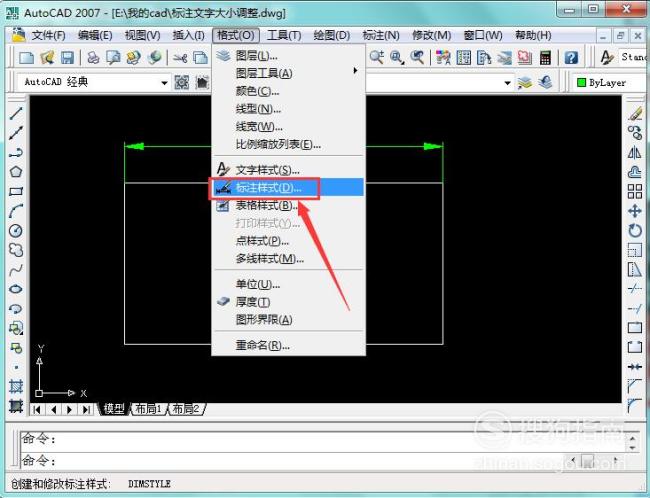Viewport: 650px width, 498px height.
Task: Select the Line draw tool
Action: point(16,113)
